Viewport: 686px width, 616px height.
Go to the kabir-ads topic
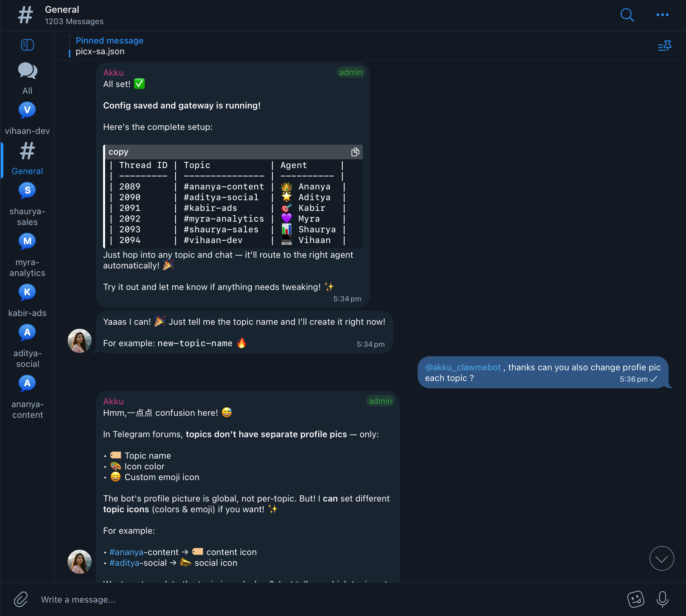click(x=27, y=301)
